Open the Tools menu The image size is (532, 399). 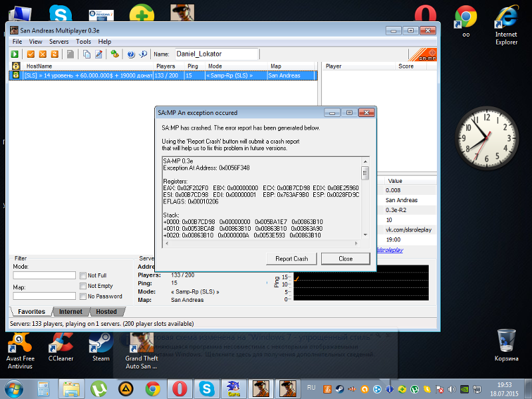(84, 42)
